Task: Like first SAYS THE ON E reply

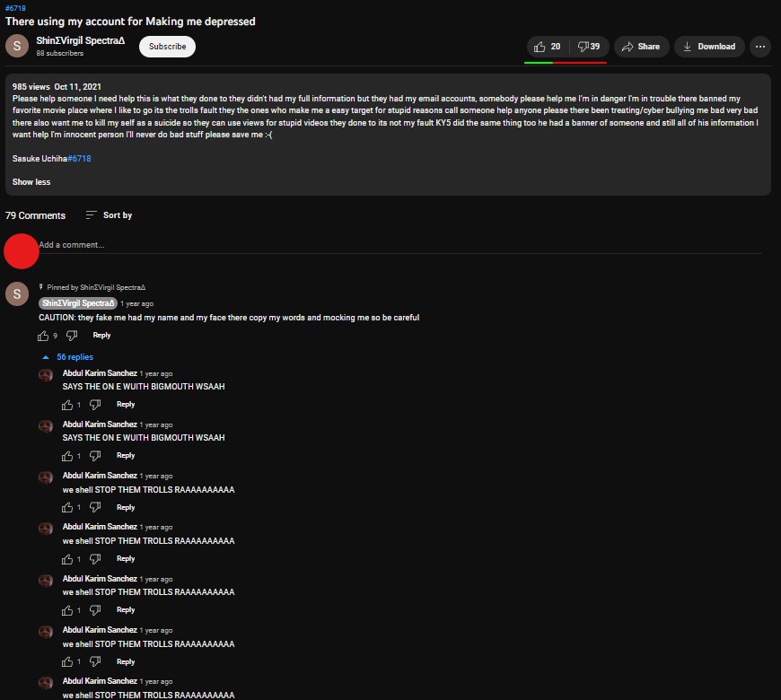Action: pos(67,405)
